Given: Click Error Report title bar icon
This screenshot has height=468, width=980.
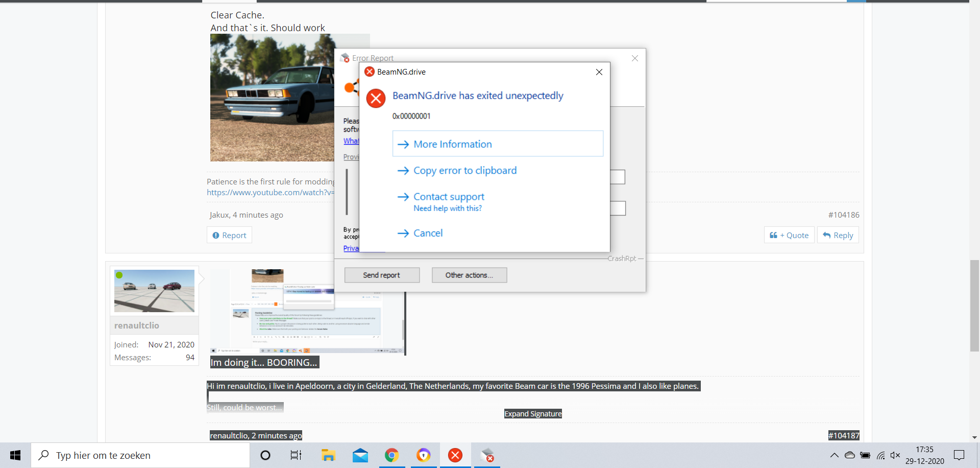Looking at the screenshot, I should coord(345,58).
